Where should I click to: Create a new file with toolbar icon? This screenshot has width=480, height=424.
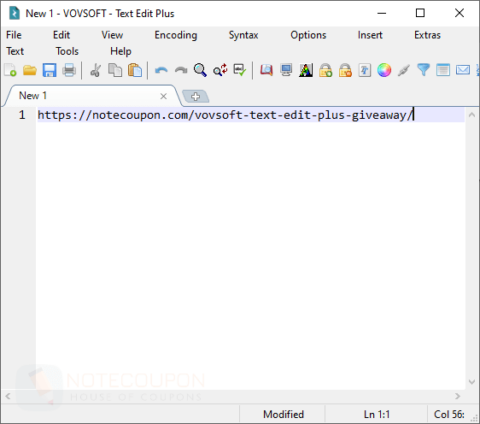click(x=10, y=70)
